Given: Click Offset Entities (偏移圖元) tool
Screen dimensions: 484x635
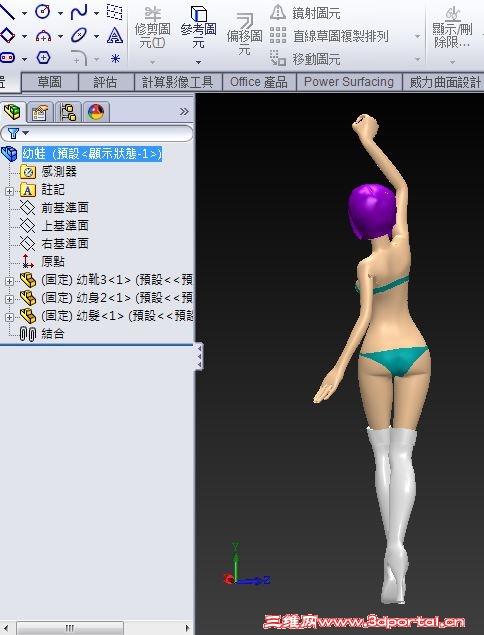Looking at the screenshot, I should 244,34.
